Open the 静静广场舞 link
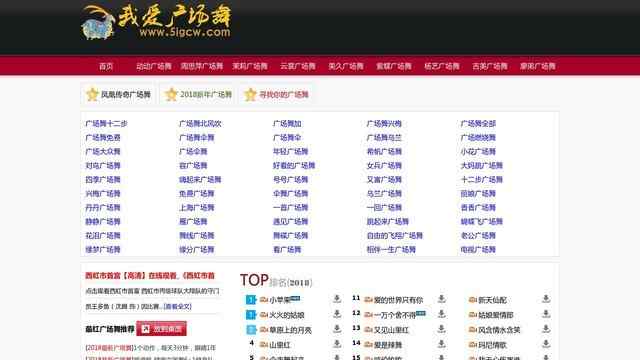This screenshot has height=360, width=640. click(x=103, y=222)
